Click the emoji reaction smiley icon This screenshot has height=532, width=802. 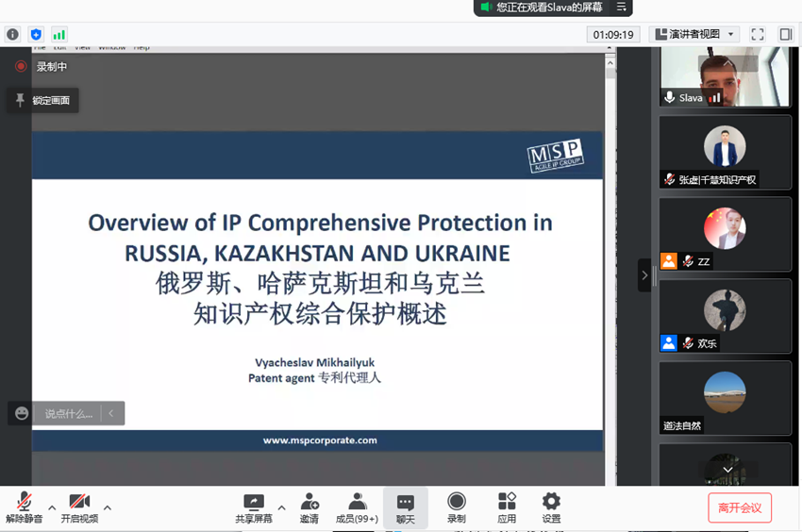coord(22,413)
